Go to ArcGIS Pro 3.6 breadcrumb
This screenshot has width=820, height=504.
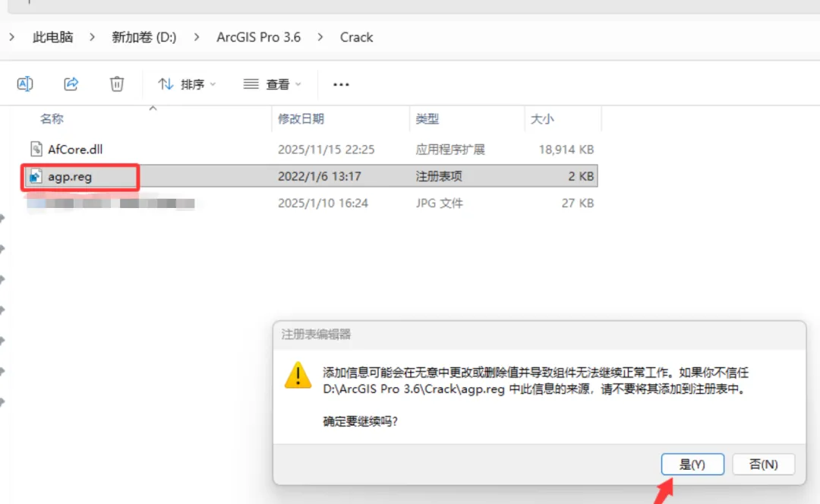(258, 37)
